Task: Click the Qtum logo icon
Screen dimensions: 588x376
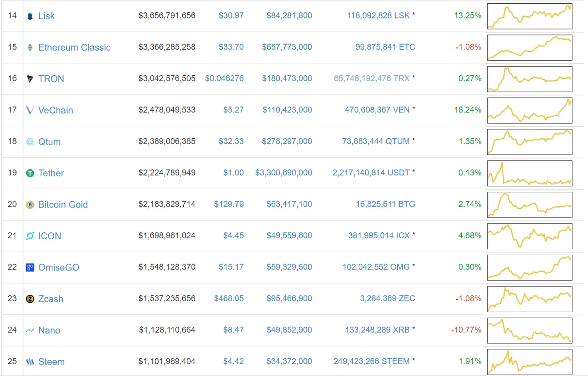Action: click(x=30, y=141)
